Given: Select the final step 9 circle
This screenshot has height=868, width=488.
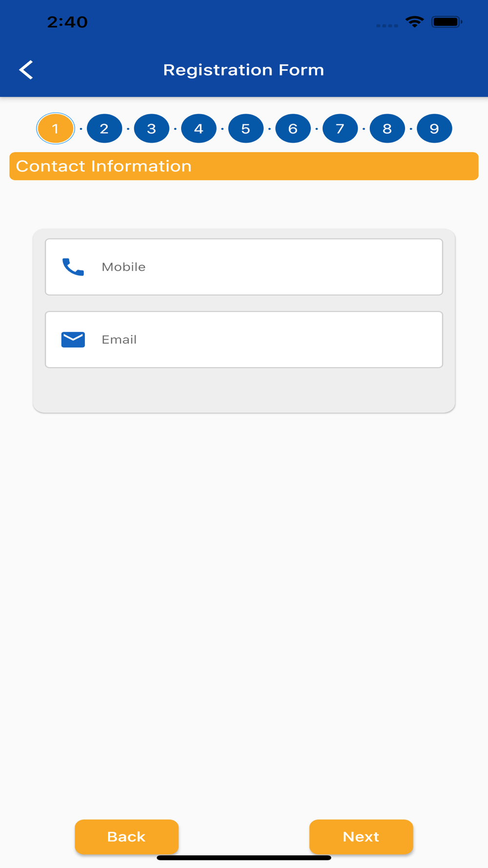Looking at the screenshot, I should (x=434, y=128).
